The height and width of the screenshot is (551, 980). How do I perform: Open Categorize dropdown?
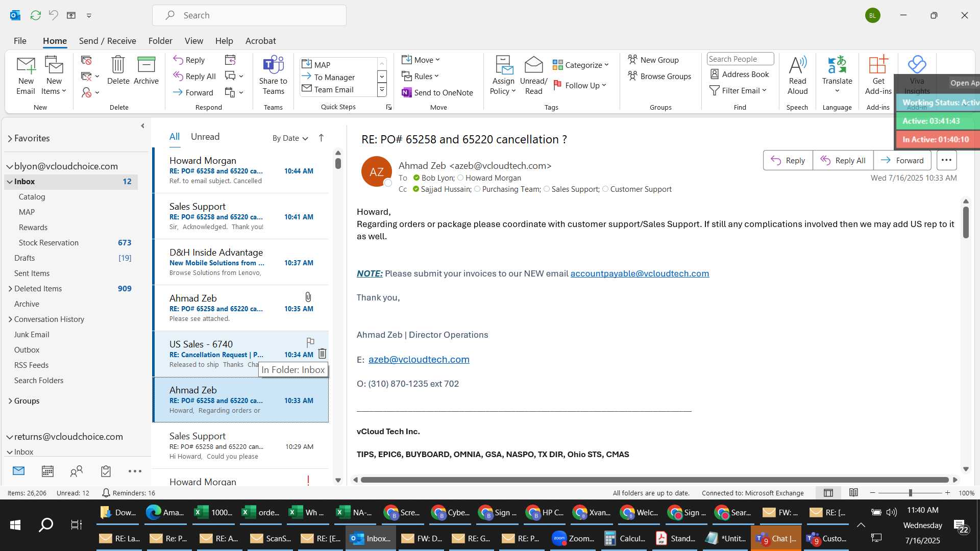581,65
